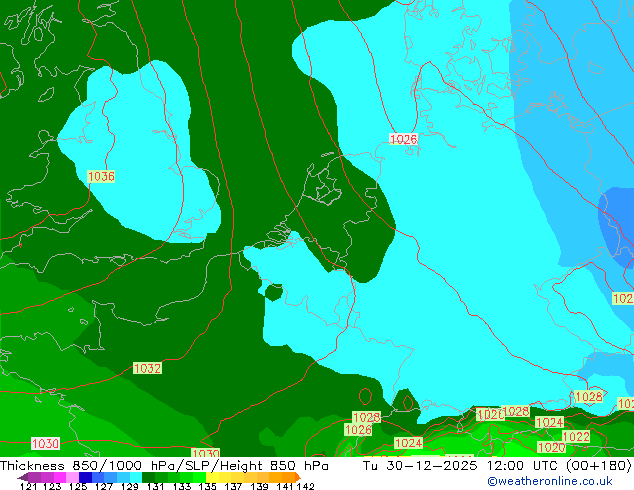The height and width of the screenshot is (490, 634).
Task: Click the far-right 1028 label above 1022
Action: point(589,397)
